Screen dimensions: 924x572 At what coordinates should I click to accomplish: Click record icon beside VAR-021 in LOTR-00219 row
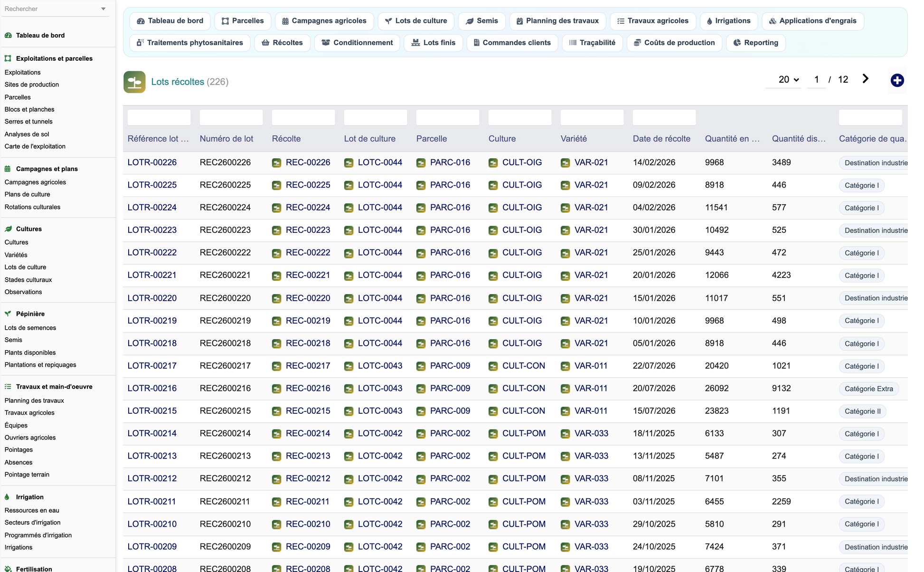pyautogui.click(x=565, y=321)
